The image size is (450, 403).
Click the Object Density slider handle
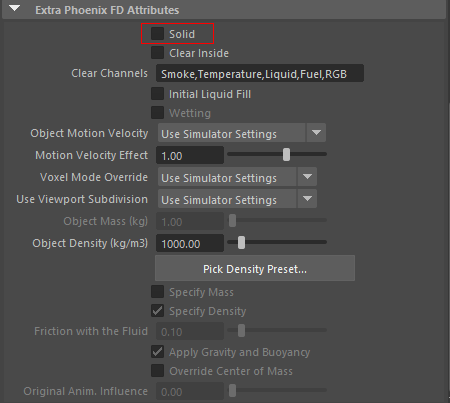pos(241,243)
